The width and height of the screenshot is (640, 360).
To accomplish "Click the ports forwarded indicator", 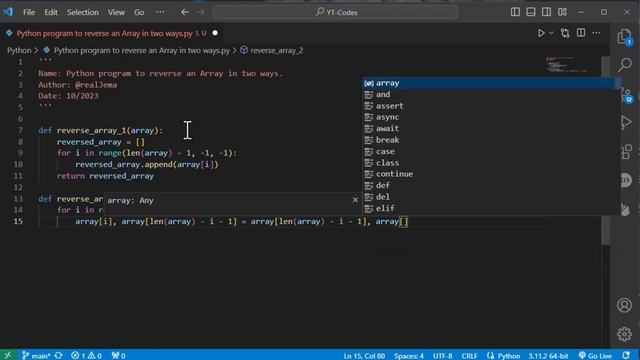I will click(118, 356).
